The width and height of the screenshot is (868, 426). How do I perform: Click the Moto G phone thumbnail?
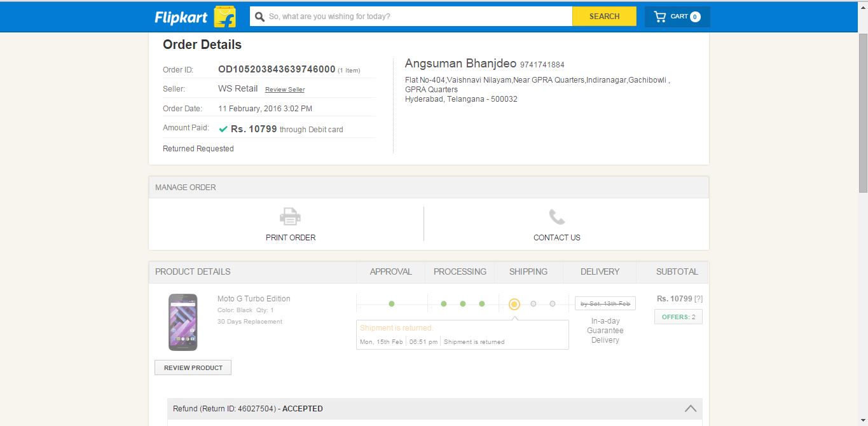pyautogui.click(x=183, y=322)
